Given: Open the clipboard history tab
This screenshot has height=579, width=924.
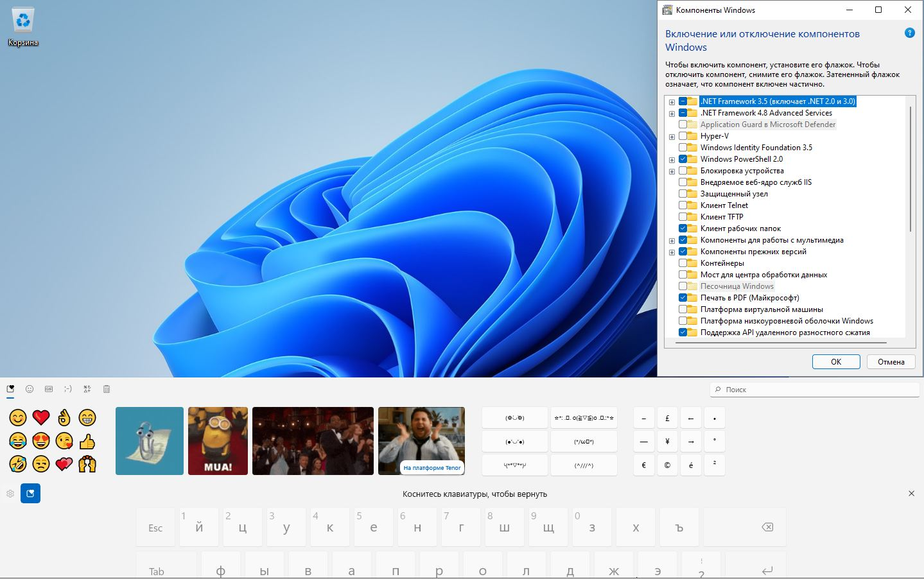Looking at the screenshot, I should click(x=107, y=389).
